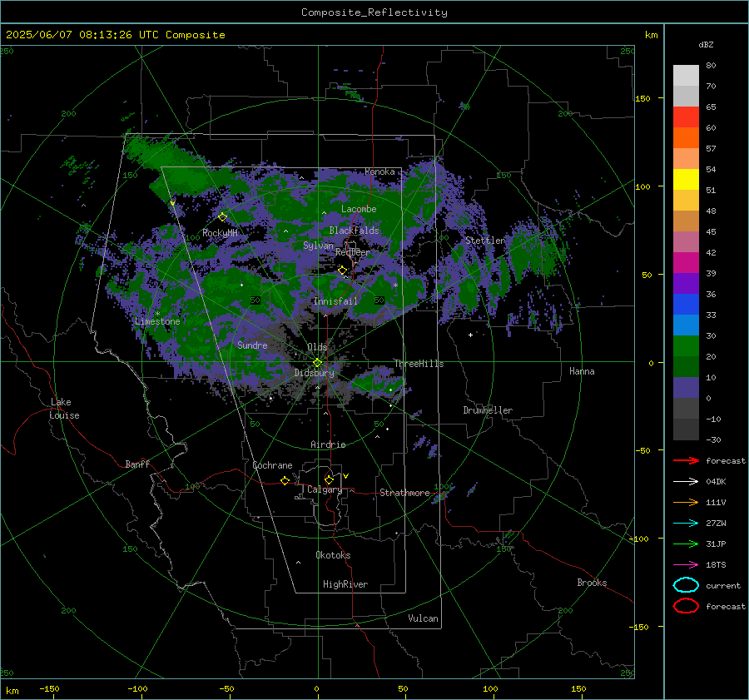Click the orange 57-60 dBZ swatch
Viewport: 749px width, 700px height.
(686, 138)
